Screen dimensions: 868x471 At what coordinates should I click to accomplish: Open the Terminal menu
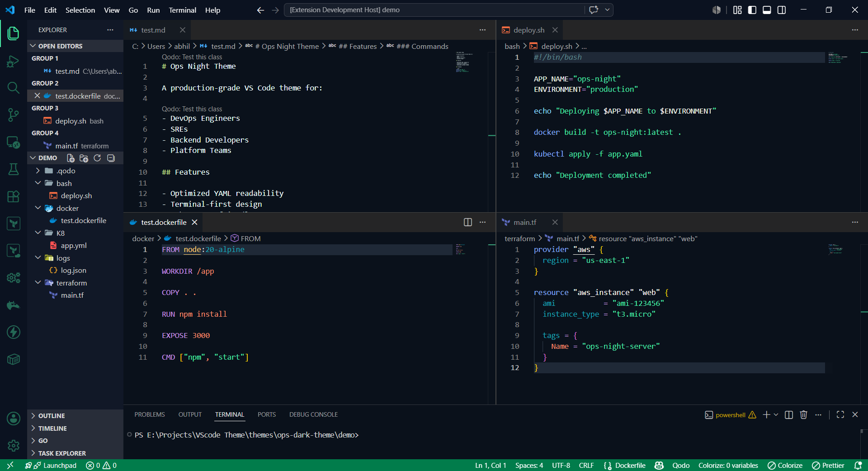pyautogui.click(x=183, y=10)
